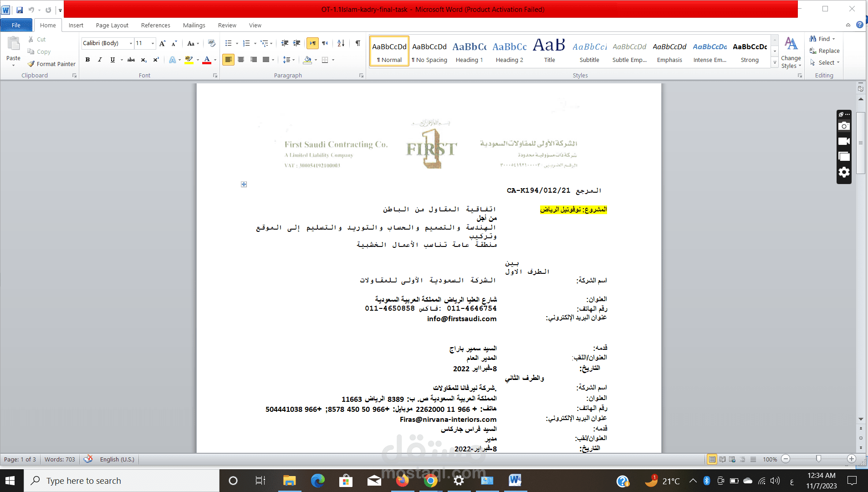Open the Mailings tab
Viewport: 868px width, 492px height.
(194, 25)
